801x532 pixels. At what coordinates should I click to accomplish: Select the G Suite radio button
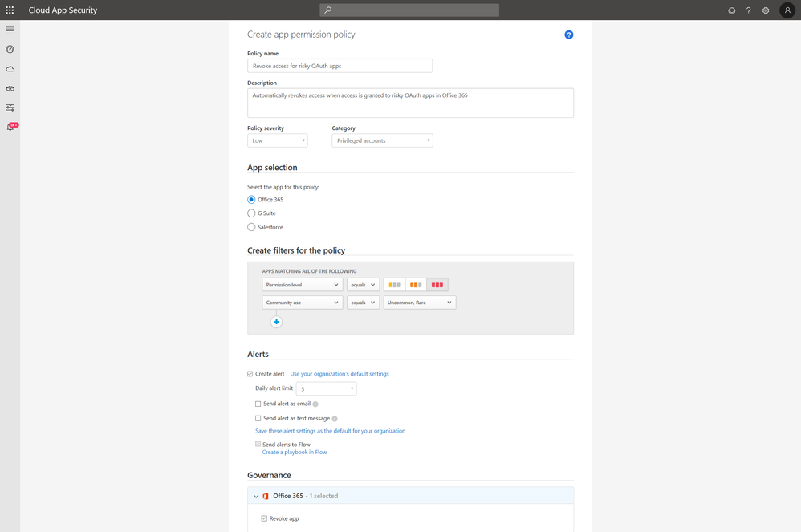[x=251, y=213]
